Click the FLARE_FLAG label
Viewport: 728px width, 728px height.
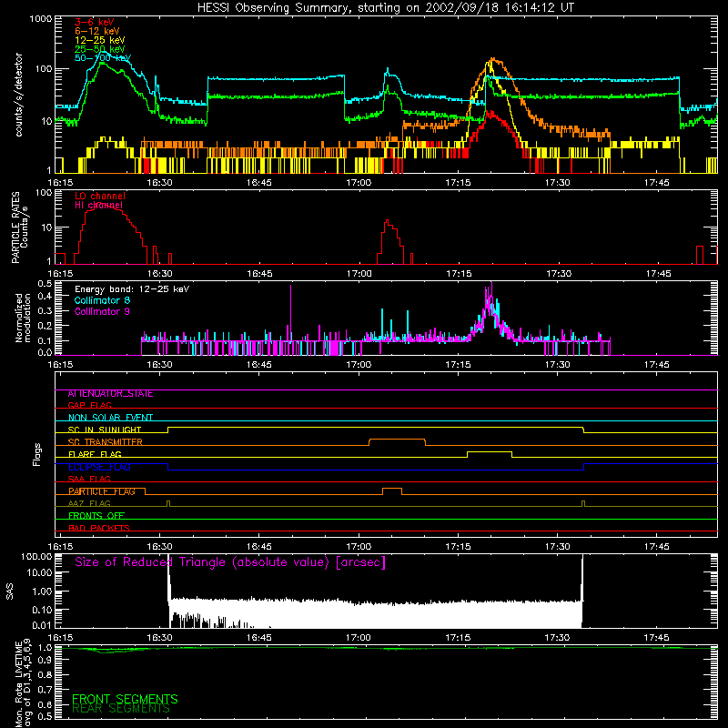point(95,454)
